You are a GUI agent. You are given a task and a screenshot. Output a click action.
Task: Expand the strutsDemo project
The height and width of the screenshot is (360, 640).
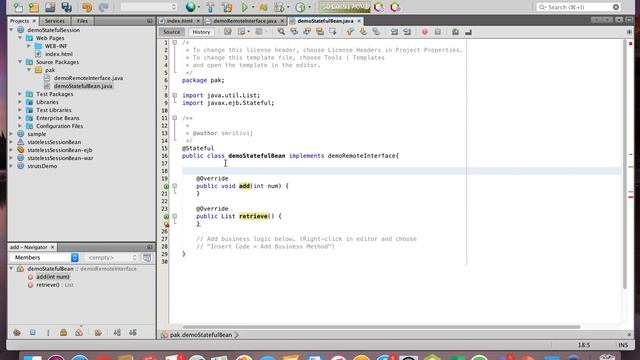11,166
